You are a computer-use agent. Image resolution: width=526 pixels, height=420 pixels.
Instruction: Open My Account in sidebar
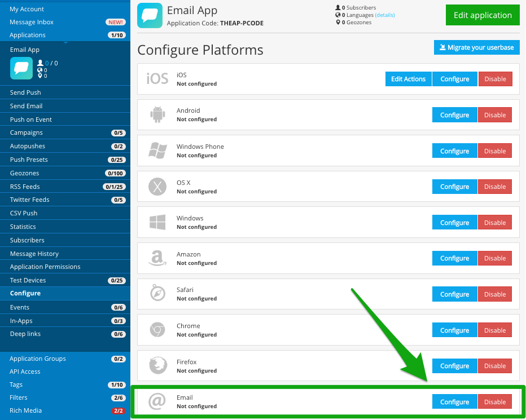click(x=27, y=9)
